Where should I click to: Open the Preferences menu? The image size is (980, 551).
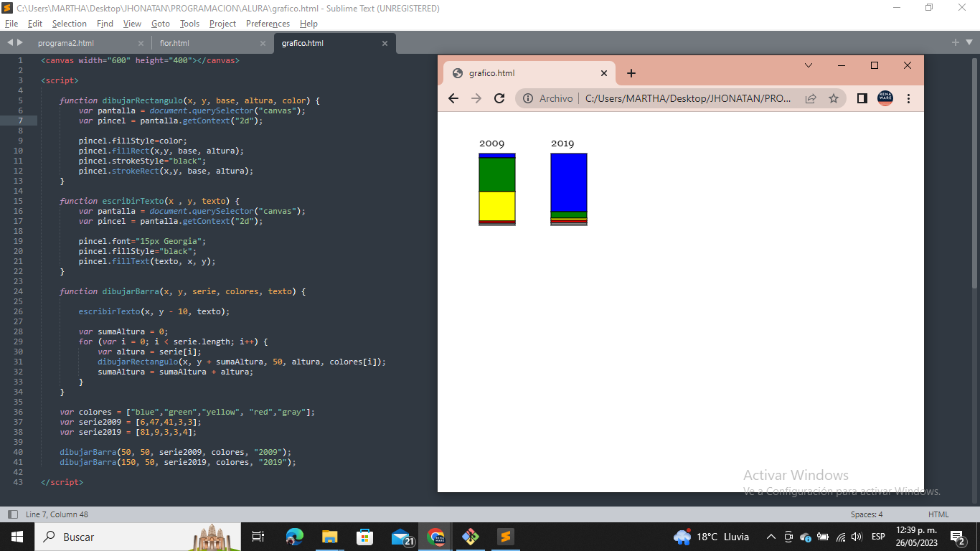coord(268,24)
